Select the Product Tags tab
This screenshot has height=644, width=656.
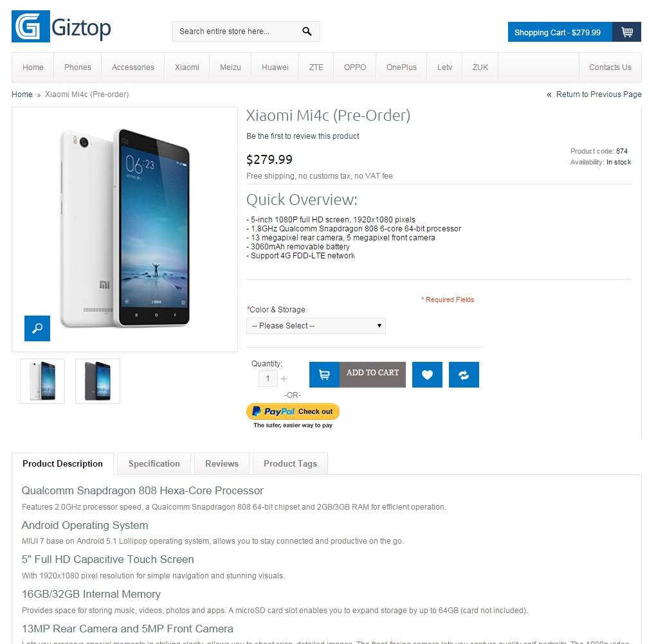point(290,464)
